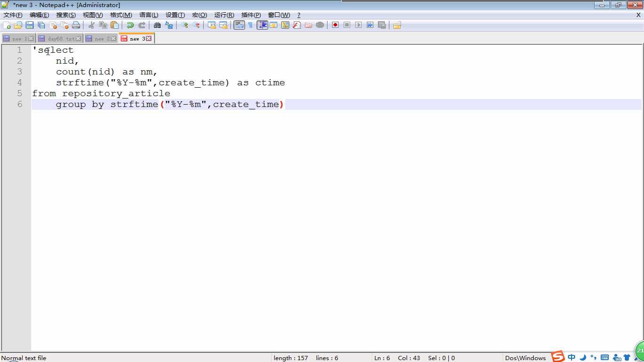The image size is (644, 362).
Task: Close document with menu bar X
Action: [x=638, y=15]
